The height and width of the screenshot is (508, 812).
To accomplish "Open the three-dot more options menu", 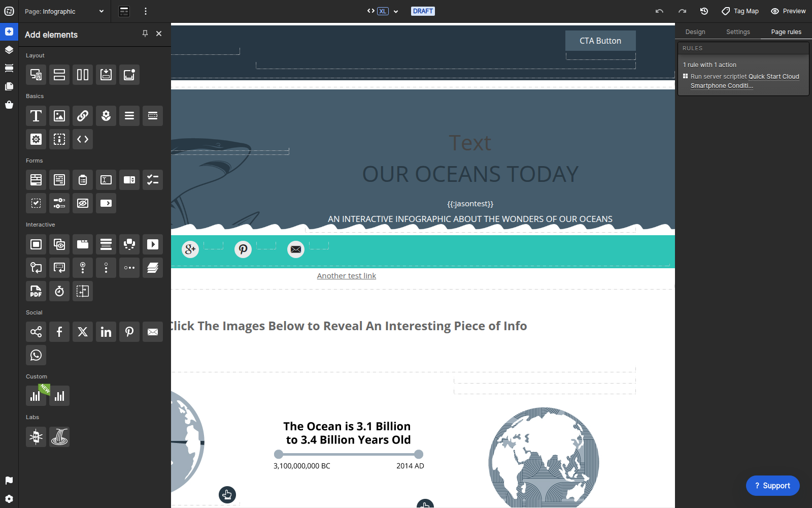I will (x=146, y=11).
